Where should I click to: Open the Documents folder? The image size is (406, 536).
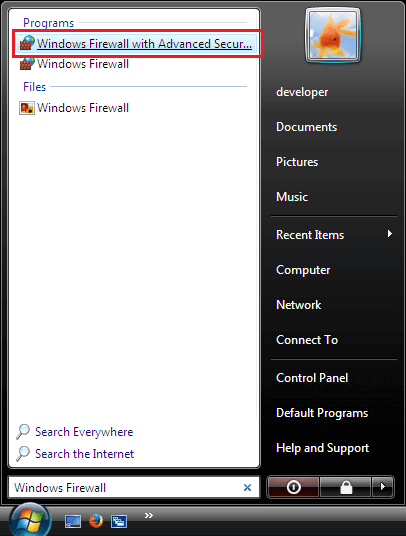pos(307,127)
